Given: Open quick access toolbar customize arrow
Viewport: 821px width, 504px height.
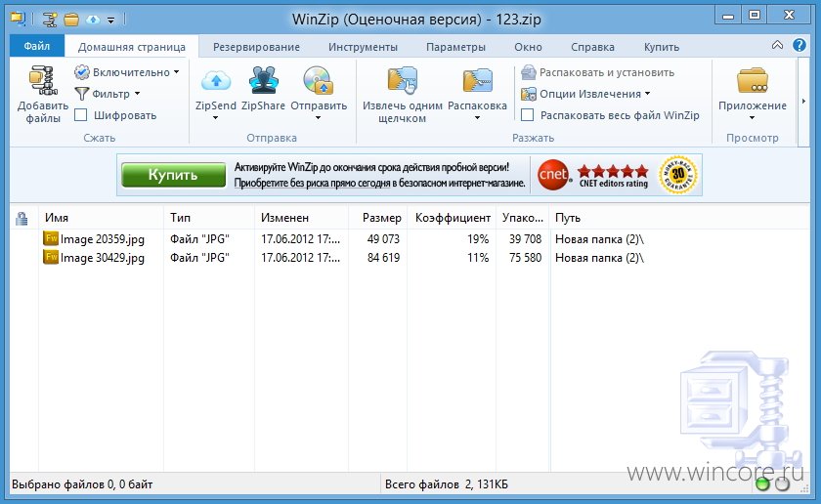Looking at the screenshot, I should coord(111,21).
